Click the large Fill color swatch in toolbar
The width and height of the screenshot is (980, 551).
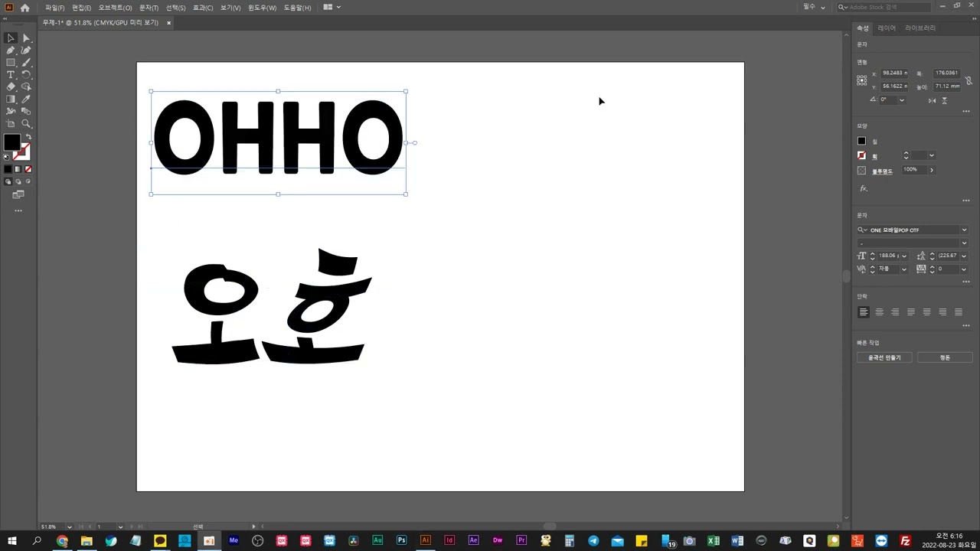[11, 142]
